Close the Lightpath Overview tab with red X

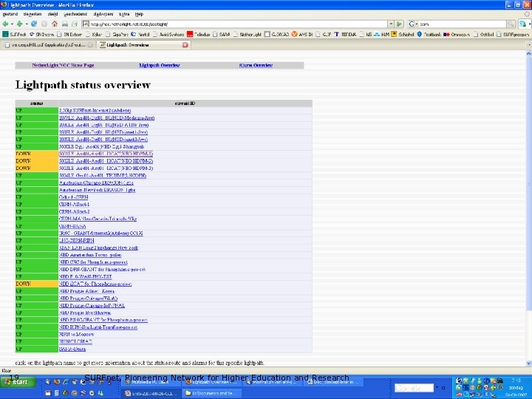click(x=185, y=45)
